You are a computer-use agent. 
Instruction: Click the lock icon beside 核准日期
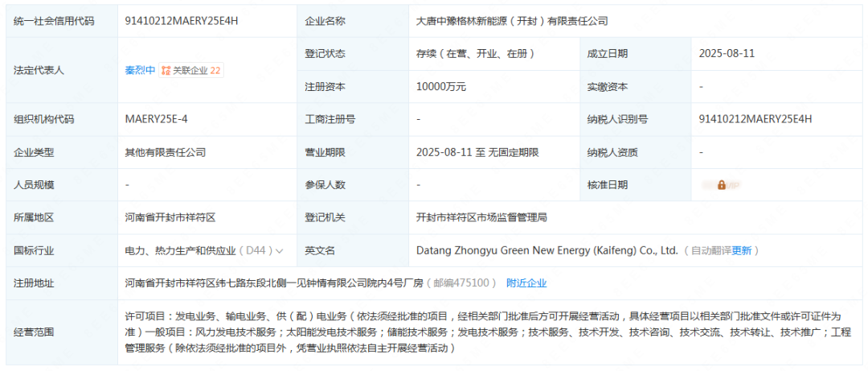point(721,185)
